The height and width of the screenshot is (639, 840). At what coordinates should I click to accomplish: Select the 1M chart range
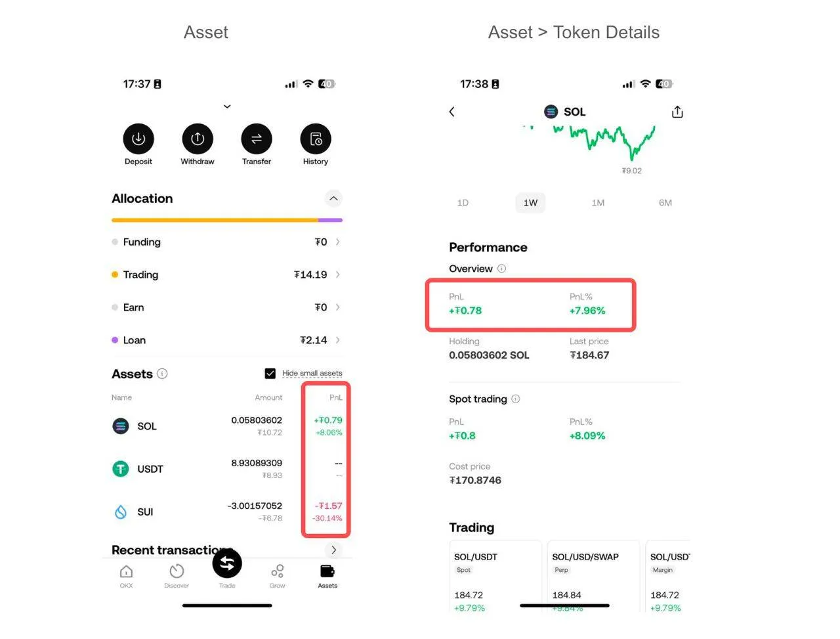(598, 203)
